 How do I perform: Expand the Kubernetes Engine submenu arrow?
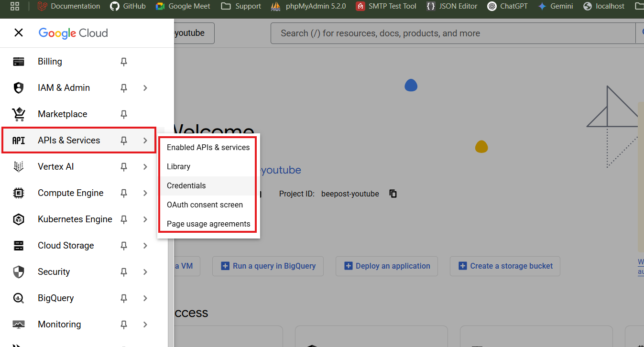145,219
